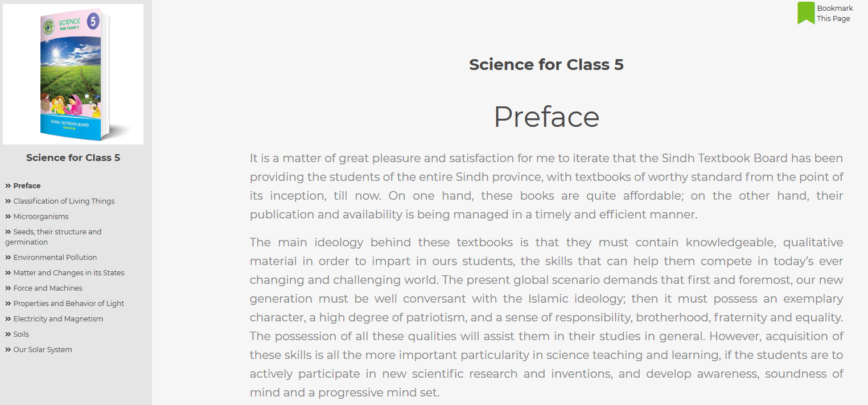This screenshot has height=405, width=868.
Task: Click the Science for Class 5 main heading
Action: click(x=546, y=64)
